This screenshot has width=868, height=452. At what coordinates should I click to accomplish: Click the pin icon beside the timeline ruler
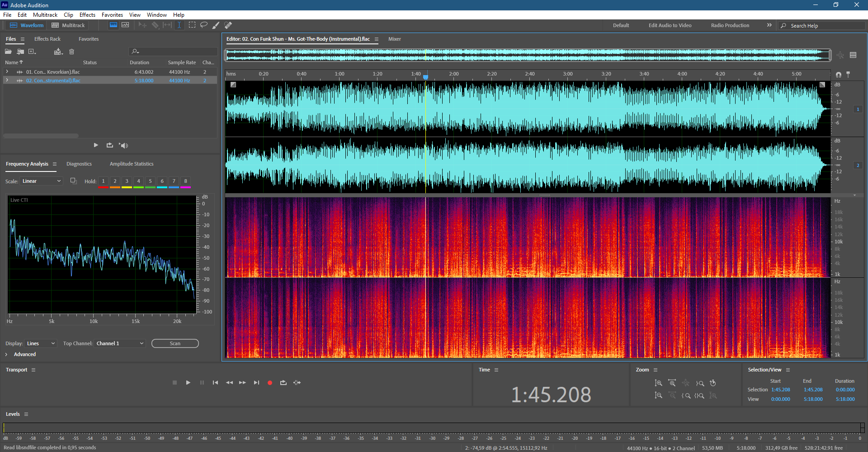pos(848,74)
